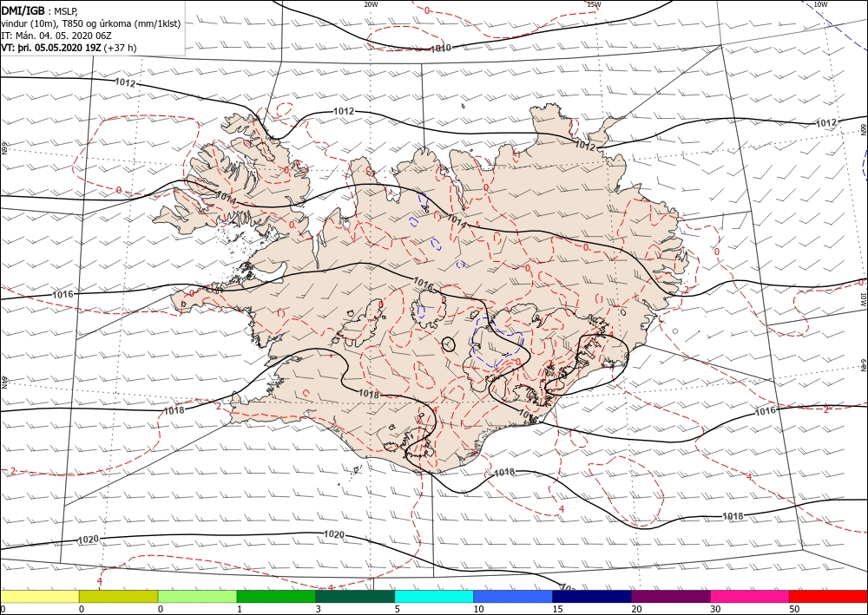Click legend value "5" under the color bar

[x=397, y=609]
